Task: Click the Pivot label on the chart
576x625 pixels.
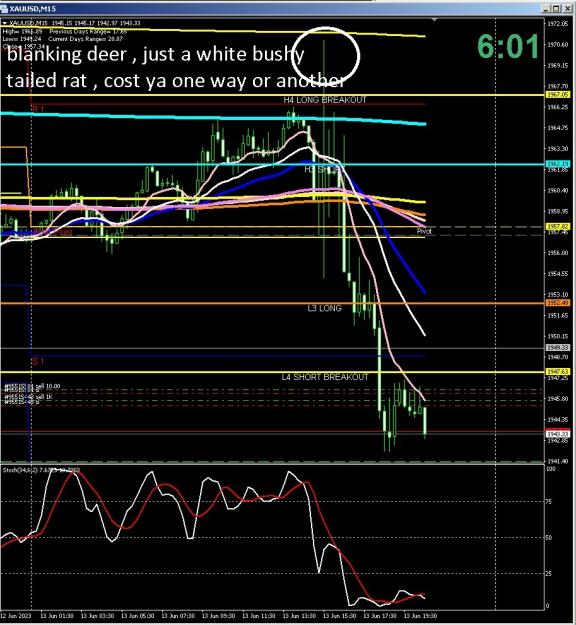Action: [x=424, y=231]
